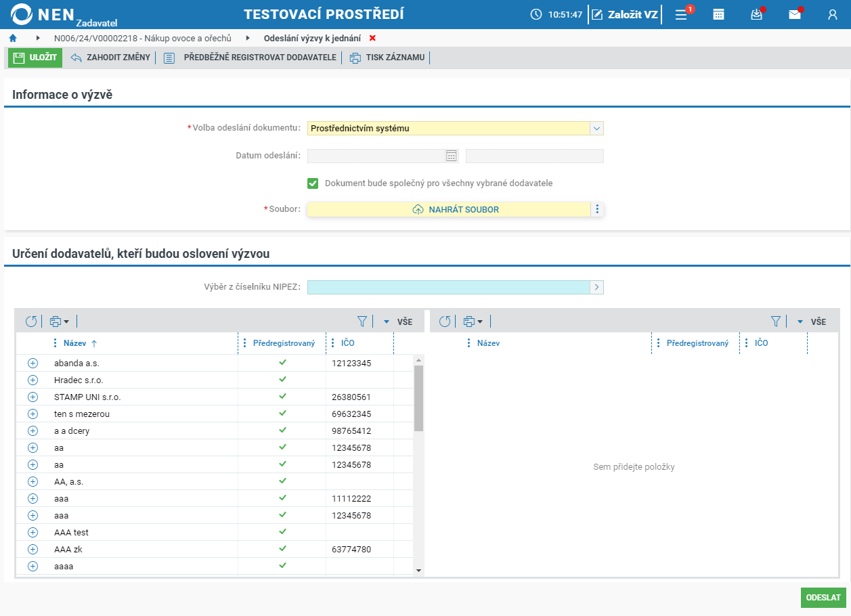The width and height of the screenshot is (851, 616).
Task: Open left Předregistrovaný column menu dots
Action: click(245, 343)
